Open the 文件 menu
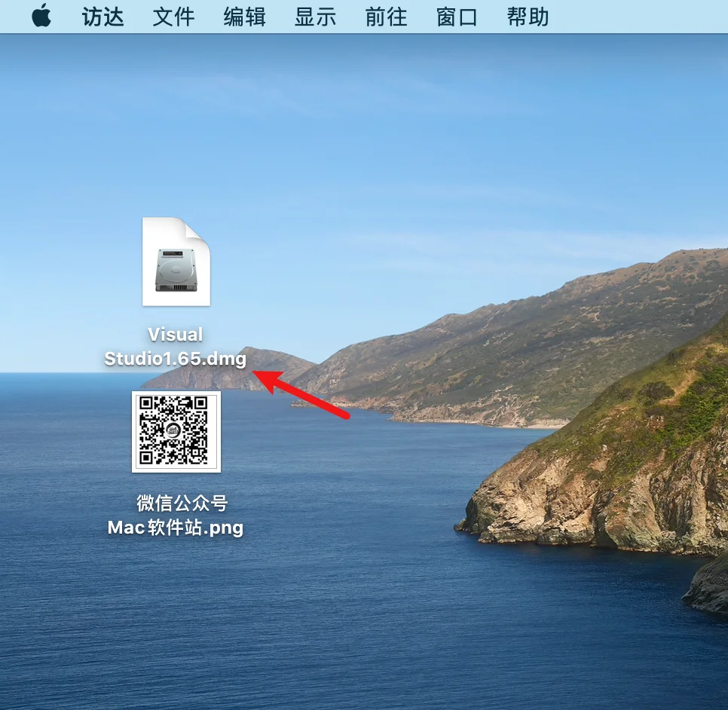 coord(173,17)
